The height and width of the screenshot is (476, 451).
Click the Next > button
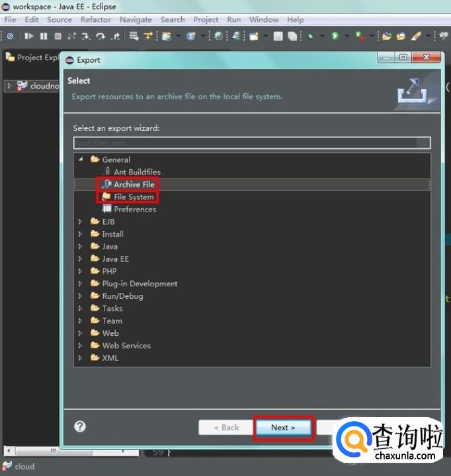283,428
